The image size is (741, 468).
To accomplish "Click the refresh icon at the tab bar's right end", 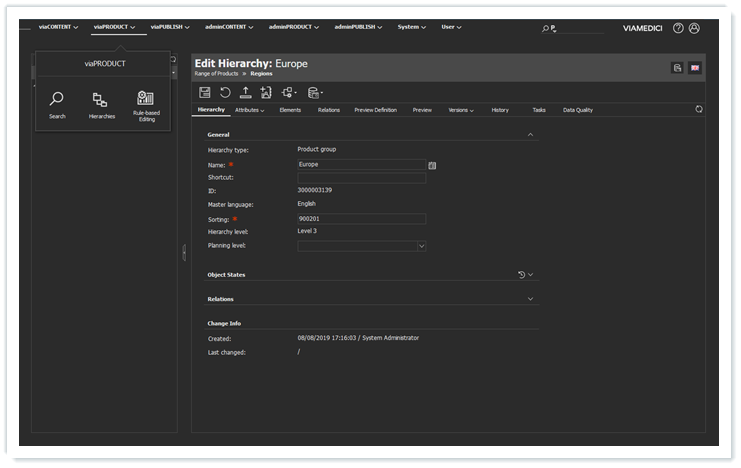I will (699, 109).
